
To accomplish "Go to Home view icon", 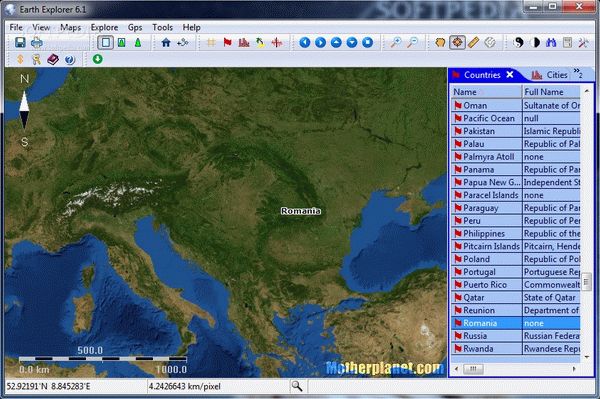I will (166, 42).
